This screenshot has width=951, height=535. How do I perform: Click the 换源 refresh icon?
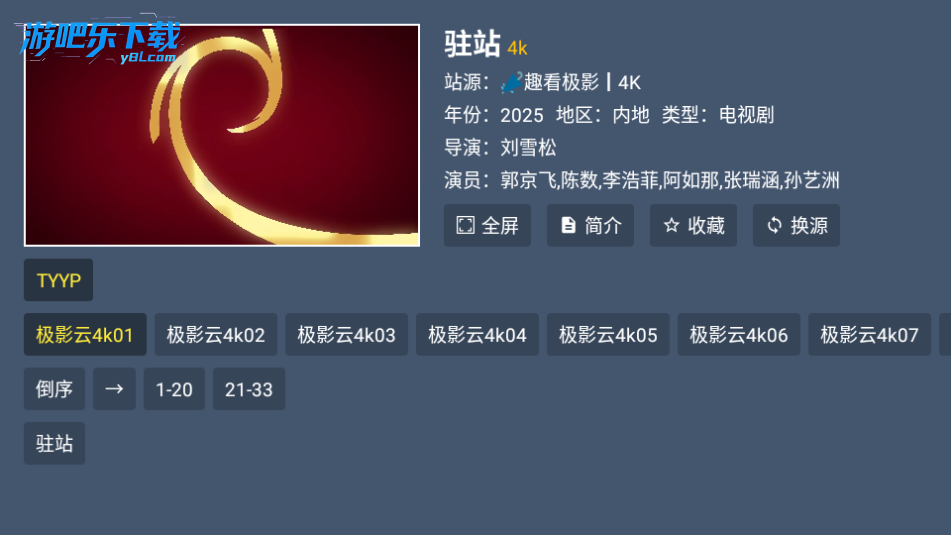point(775,225)
